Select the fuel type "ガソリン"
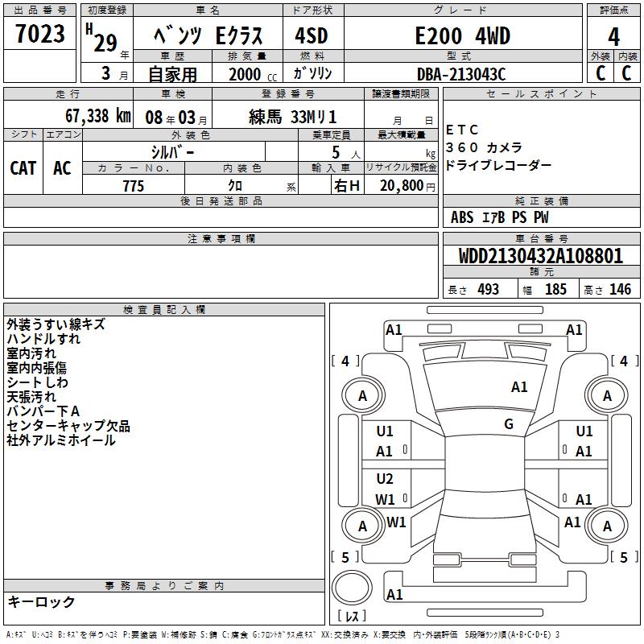Viewport: 644px width, 644px height. tap(312, 73)
